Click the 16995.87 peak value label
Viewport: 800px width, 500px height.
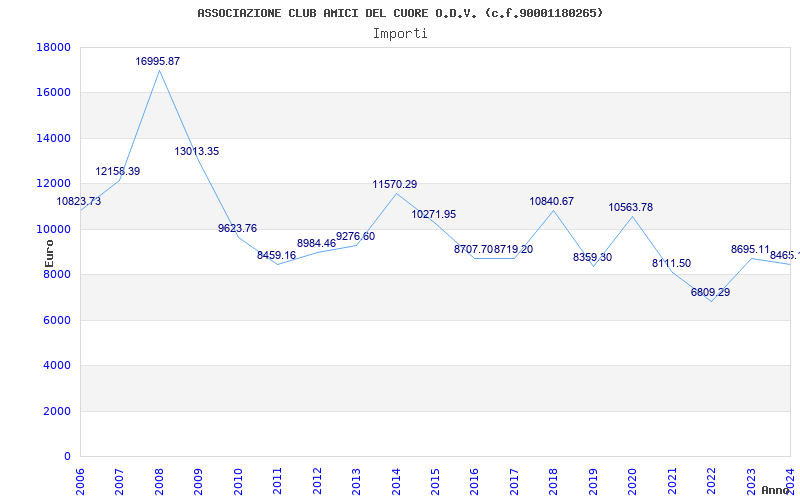coord(158,62)
